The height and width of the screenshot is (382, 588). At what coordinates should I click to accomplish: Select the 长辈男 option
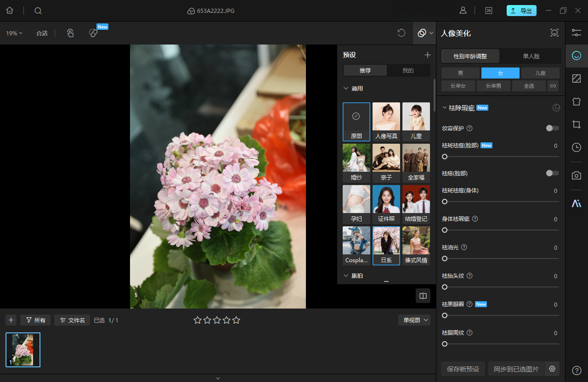click(493, 86)
